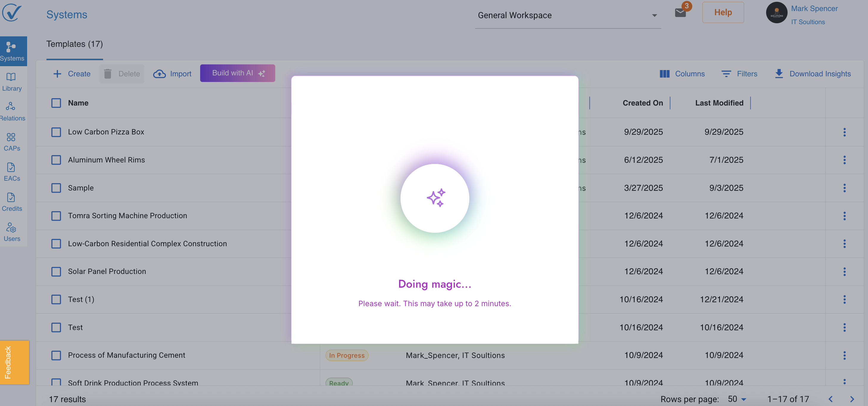
Task: Select the Solar Panel Production checkbox
Action: [56, 272]
